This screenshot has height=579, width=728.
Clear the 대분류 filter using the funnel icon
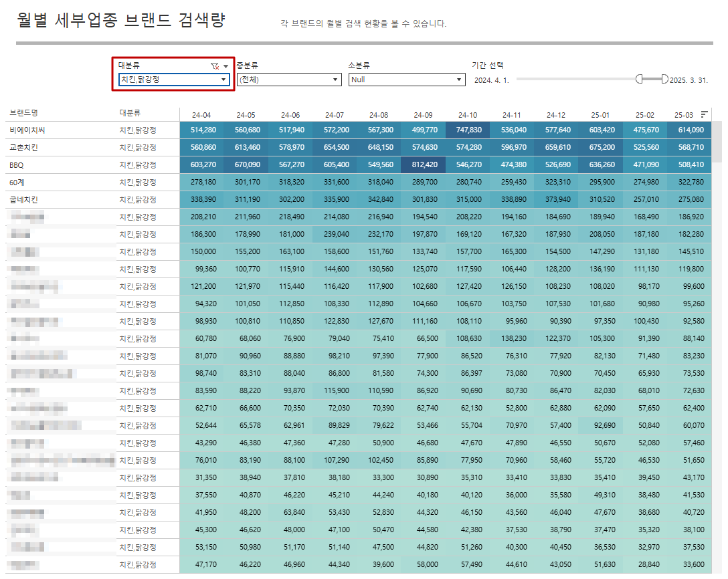click(x=215, y=66)
